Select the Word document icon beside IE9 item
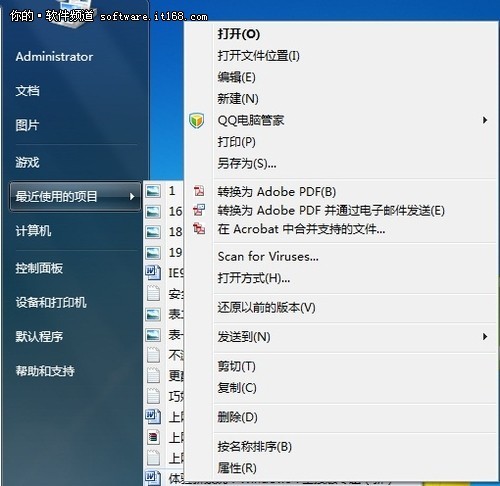 153,273
